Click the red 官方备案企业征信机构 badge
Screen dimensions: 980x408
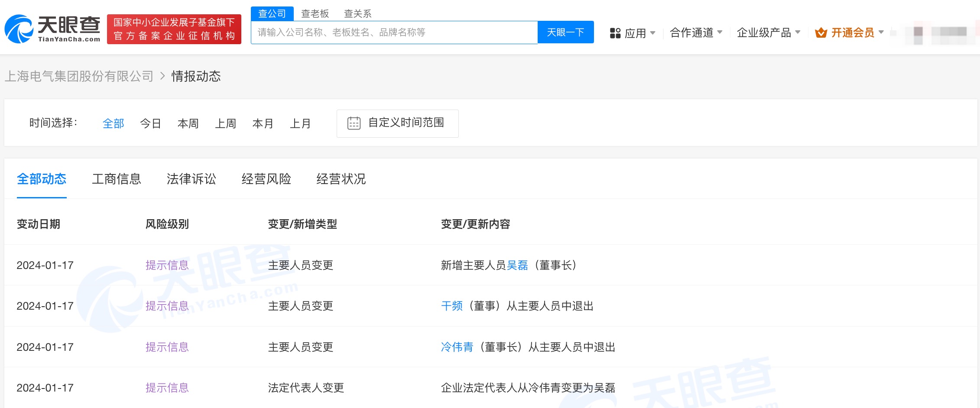174,29
